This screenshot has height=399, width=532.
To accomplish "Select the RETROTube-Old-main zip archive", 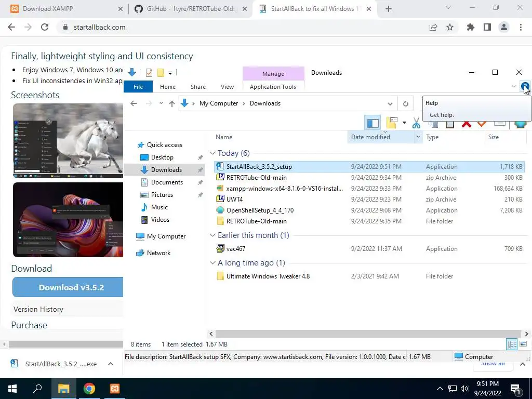I will point(369,178).
